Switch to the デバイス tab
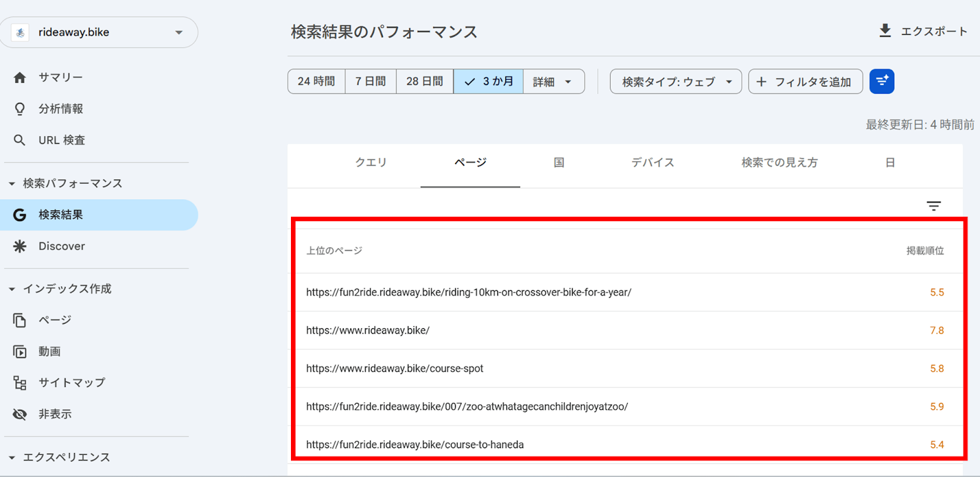Screen dimensions: 980x477 tap(653, 163)
